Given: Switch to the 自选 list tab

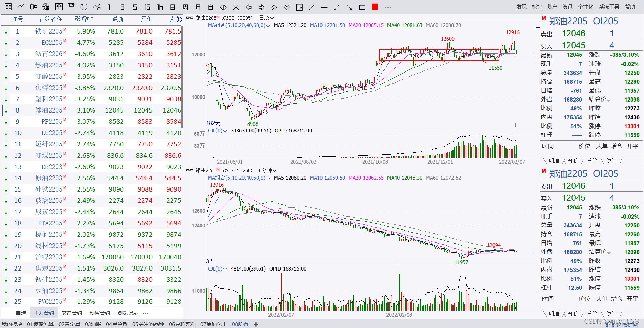Looking at the screenshot, I should [x=21, y=313].
